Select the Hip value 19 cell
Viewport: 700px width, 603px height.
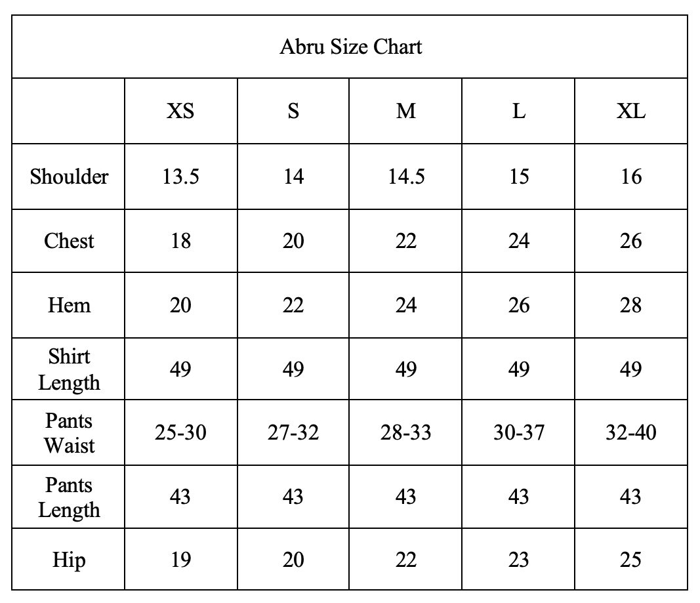click(x=180, y=560)
